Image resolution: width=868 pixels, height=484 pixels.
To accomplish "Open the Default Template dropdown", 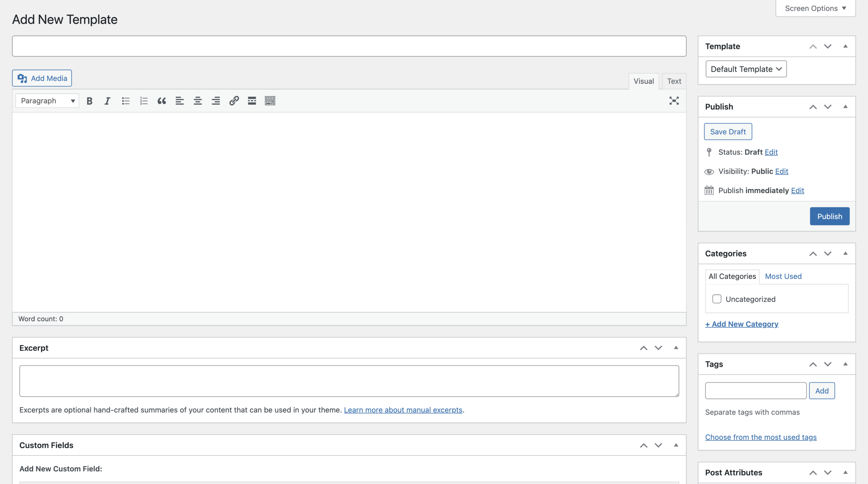I will [746, 69].
